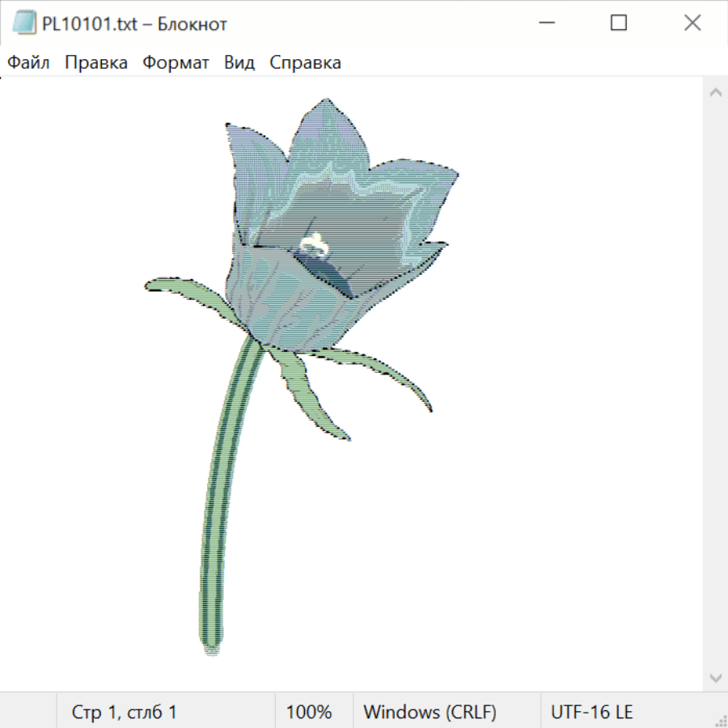The image size is (728, 728).
Task: Click the UTF-16 LE encoding indicator
Action: (x=591, y=713)
